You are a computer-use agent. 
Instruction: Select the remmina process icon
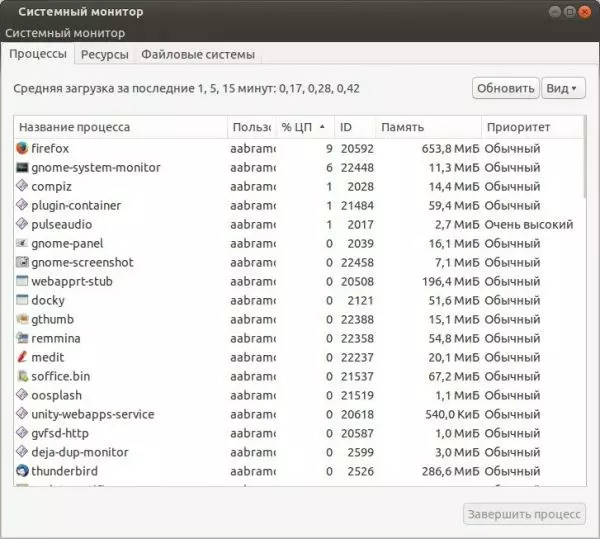[x=23, y=338]
